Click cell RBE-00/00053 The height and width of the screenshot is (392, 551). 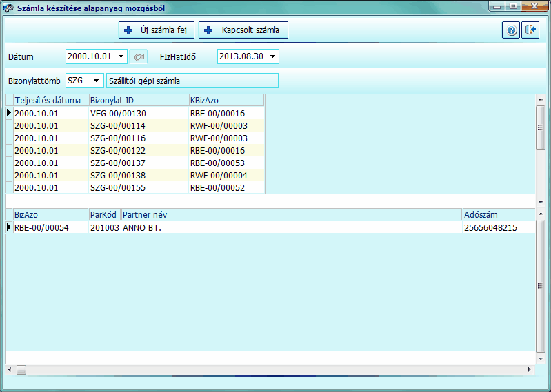(226, 163)
